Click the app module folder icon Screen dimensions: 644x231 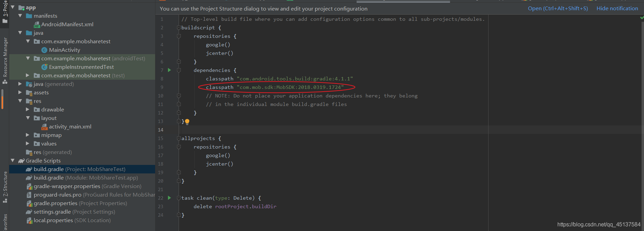[x=21, y=7]
